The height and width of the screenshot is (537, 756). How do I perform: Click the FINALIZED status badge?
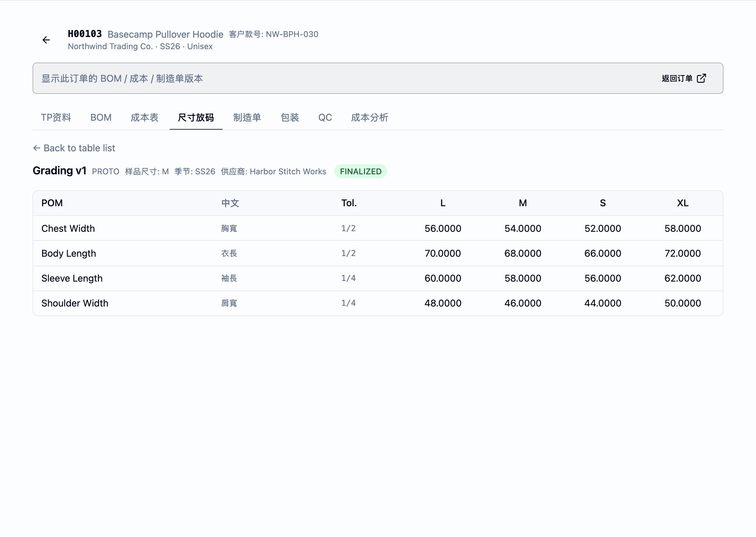pos(360,171)
